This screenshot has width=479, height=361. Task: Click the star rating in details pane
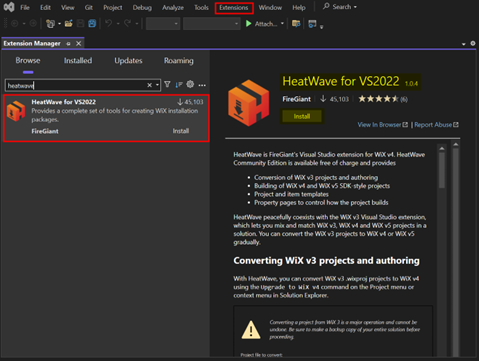pyautogui.click(x=378, y=99)
